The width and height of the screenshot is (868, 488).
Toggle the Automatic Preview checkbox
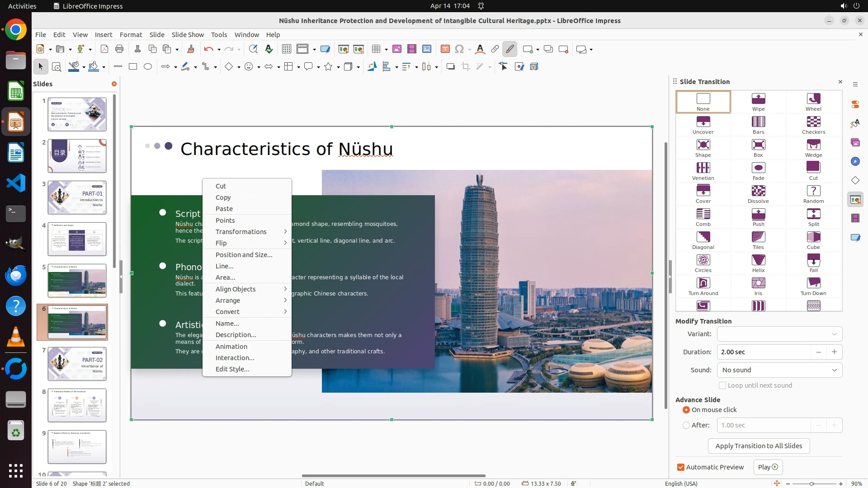tap(681, 467)
